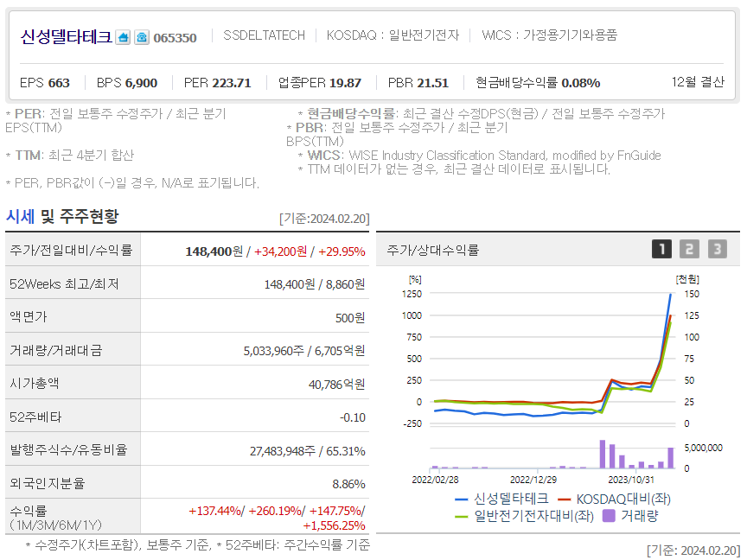Viewport: 747px width, 560px height.
Task: Click the 시세 및 주주현황 heading
Action: click(62, 217)
